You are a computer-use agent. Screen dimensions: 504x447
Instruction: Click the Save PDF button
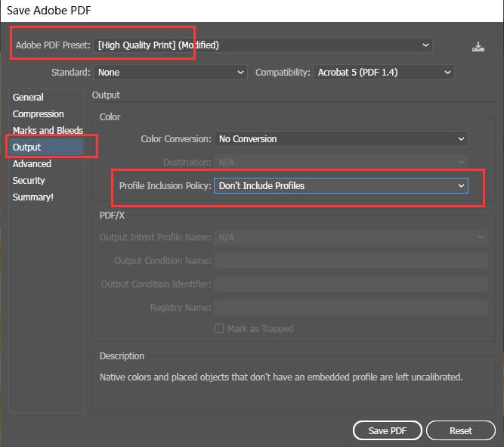click(388, 430)
